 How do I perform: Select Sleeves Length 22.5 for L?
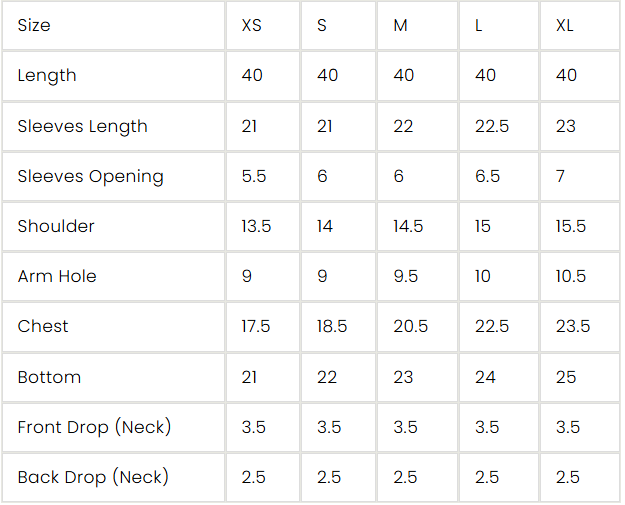coord(492,126)
